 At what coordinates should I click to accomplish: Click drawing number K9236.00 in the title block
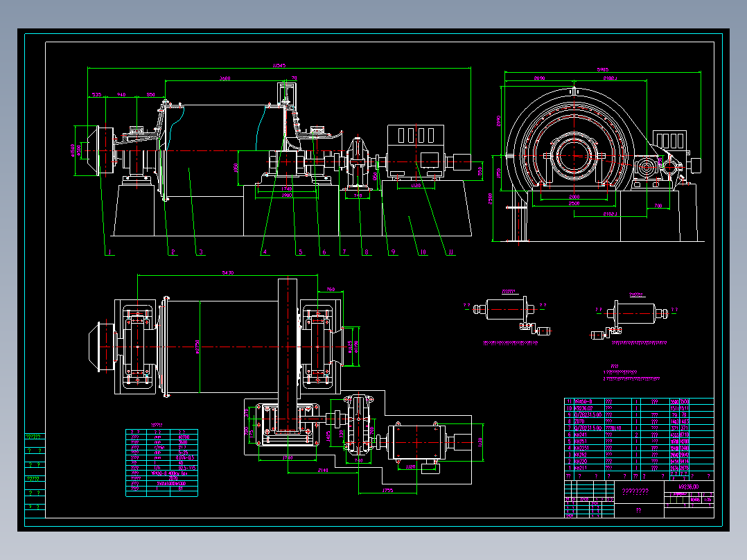click(x=688, y=487)
